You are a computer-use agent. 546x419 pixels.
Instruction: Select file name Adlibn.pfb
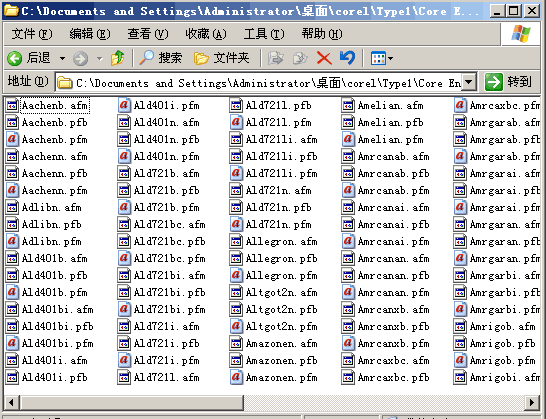click(52, 225)
